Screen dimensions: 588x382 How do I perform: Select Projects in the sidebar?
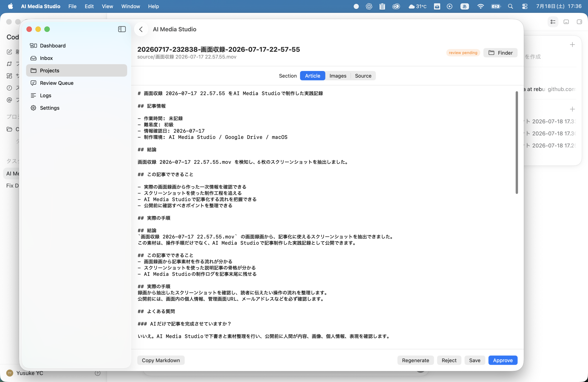tap(76, 71)
